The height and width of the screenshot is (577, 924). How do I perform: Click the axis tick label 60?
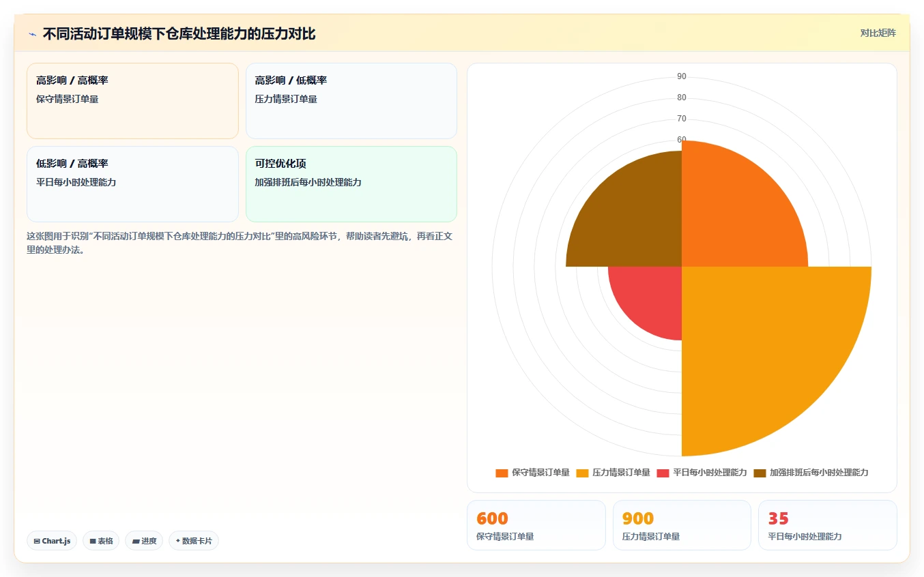point(682,140)
